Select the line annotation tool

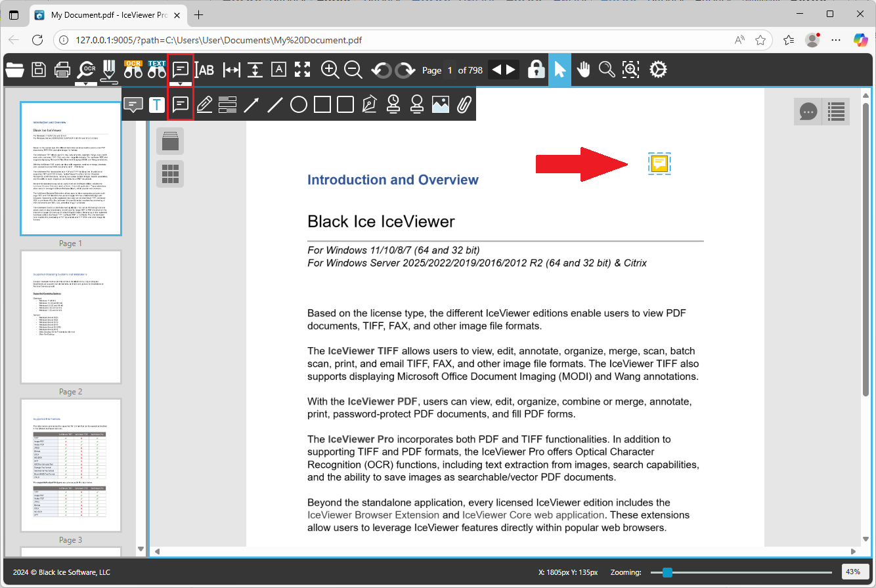(275, 104)
